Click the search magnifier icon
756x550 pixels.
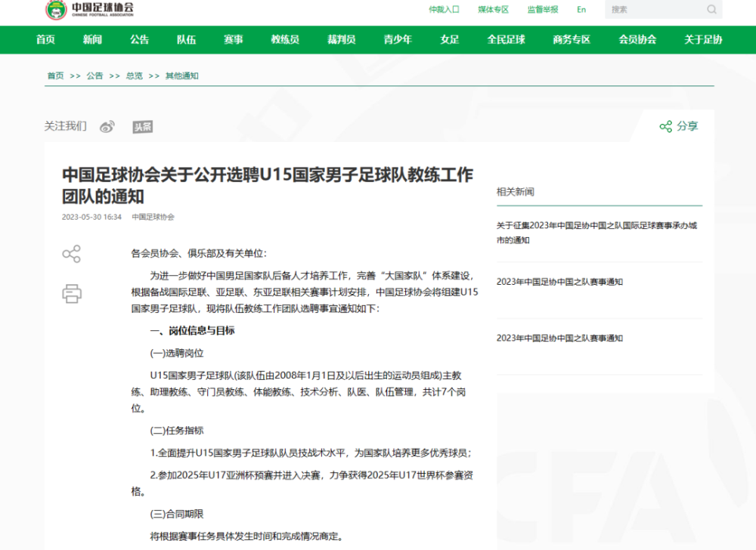coord(711,9)
